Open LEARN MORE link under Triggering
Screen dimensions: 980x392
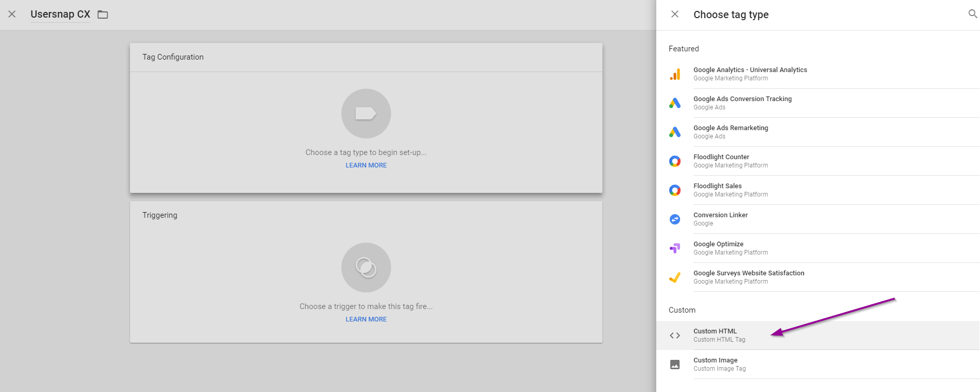[366, 319]
